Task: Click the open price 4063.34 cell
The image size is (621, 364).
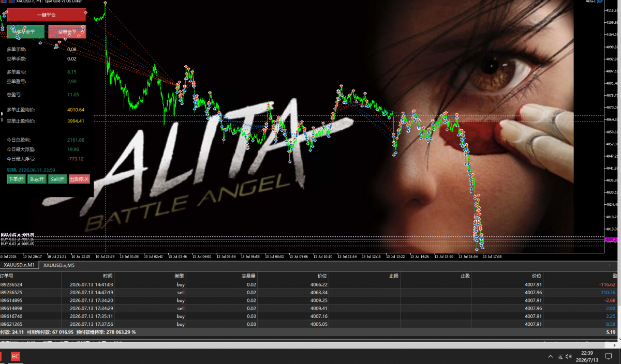Action: [x=319, y=293]
